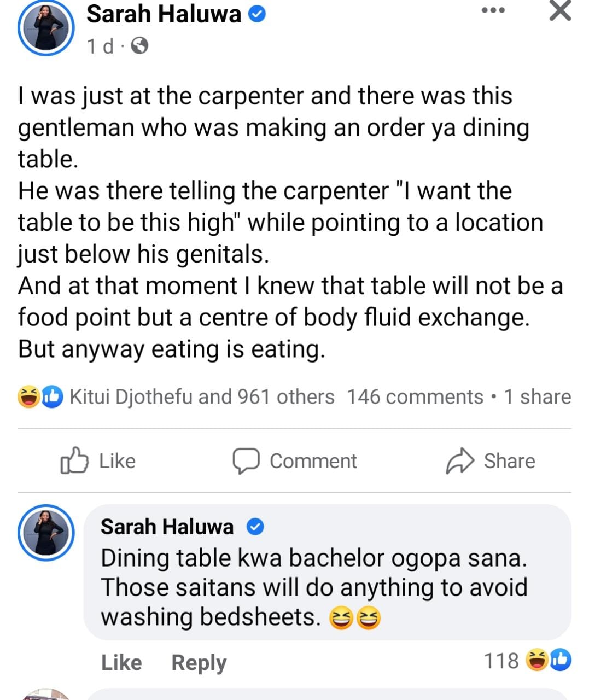View Kitui Djothefu and 961 others reactions
Viewport: 589px width, 700px height.
202,397
